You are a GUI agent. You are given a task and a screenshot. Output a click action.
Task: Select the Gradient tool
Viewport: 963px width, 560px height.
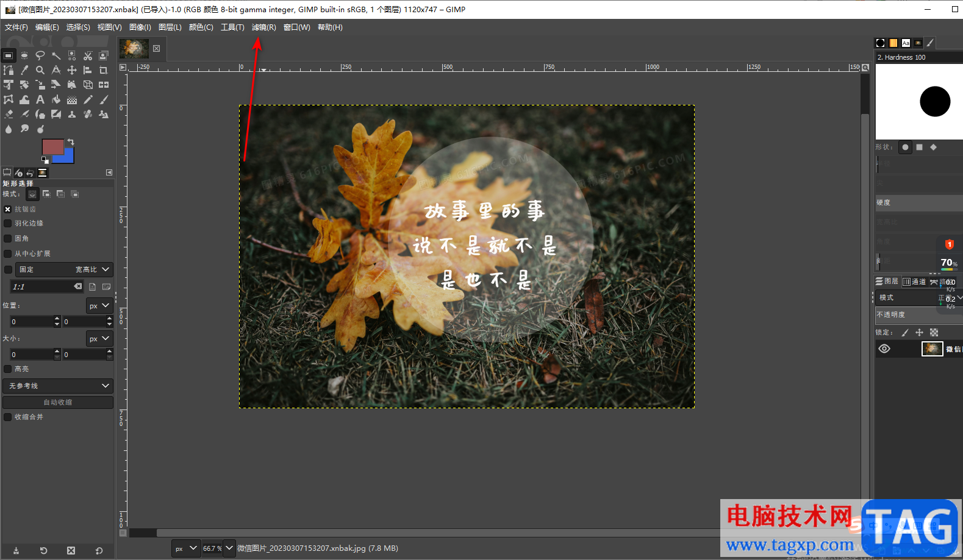click(x=72, y=99)
